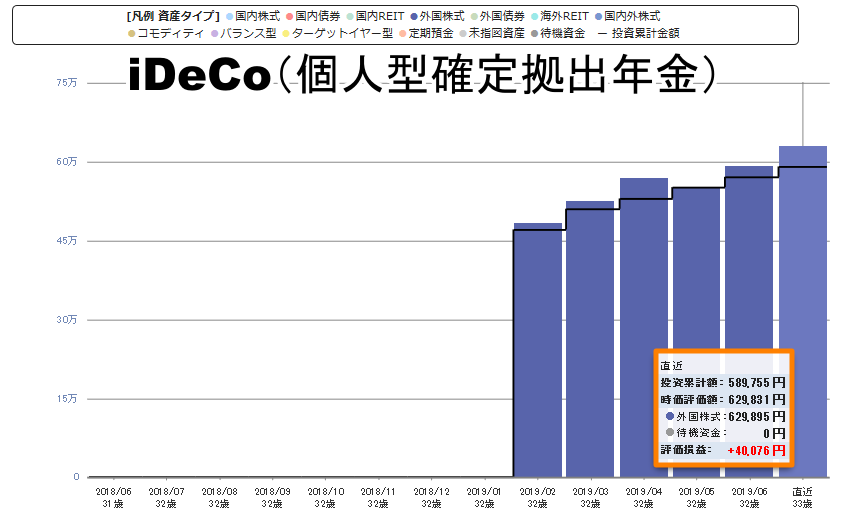Click the iDeCo chart title text
The height and width of the screenshot is (528, 843).
pos(423,74)
